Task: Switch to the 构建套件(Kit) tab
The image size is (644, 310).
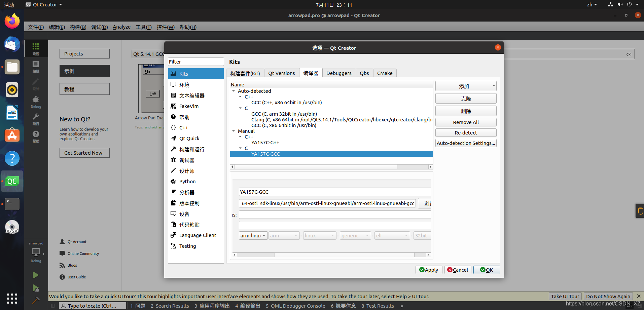Action: 245,73
